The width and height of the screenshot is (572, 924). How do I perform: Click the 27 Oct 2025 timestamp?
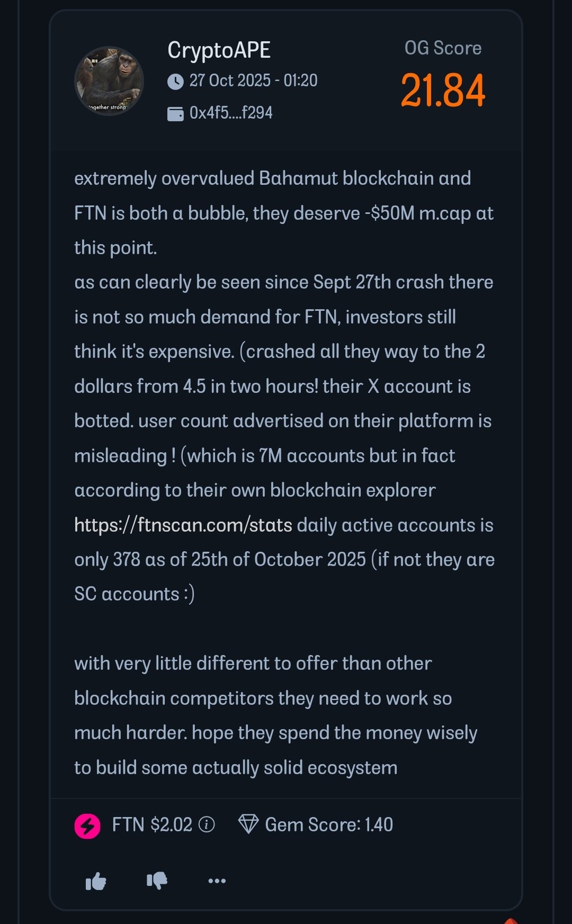click(x=253, y=80)
